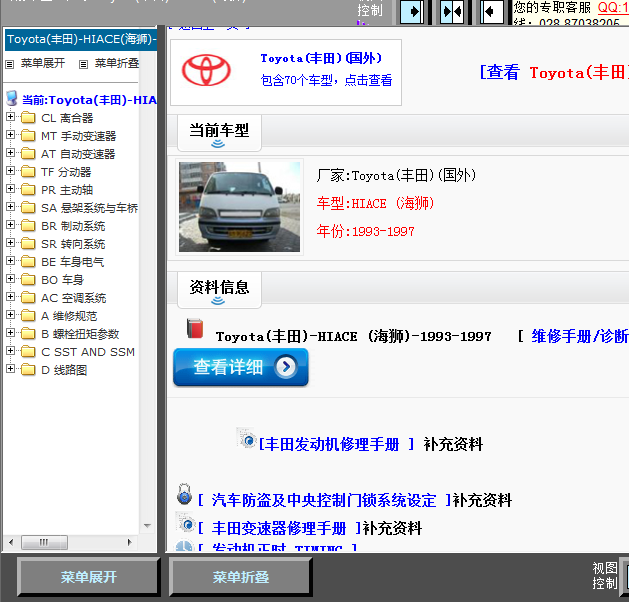Viewport: 629px width, 602px height.
Task: Click the D 线路图 folder icon
Action: click(x=28, y=370)
